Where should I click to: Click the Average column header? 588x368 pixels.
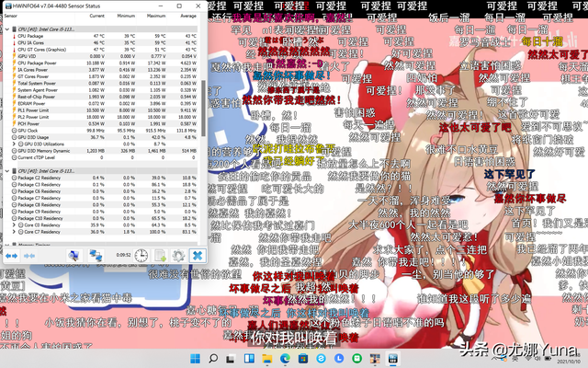187,16
